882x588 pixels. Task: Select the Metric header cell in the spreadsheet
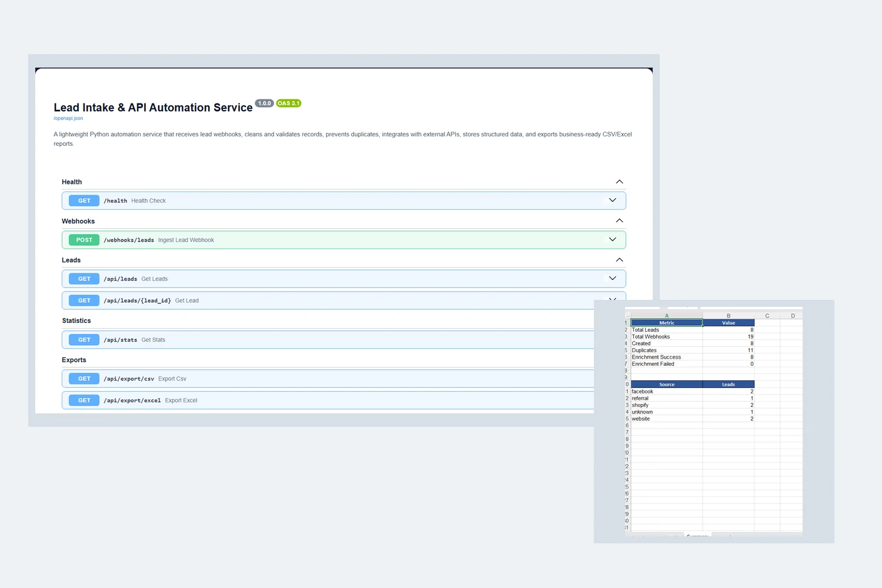[x=667, y=323]
